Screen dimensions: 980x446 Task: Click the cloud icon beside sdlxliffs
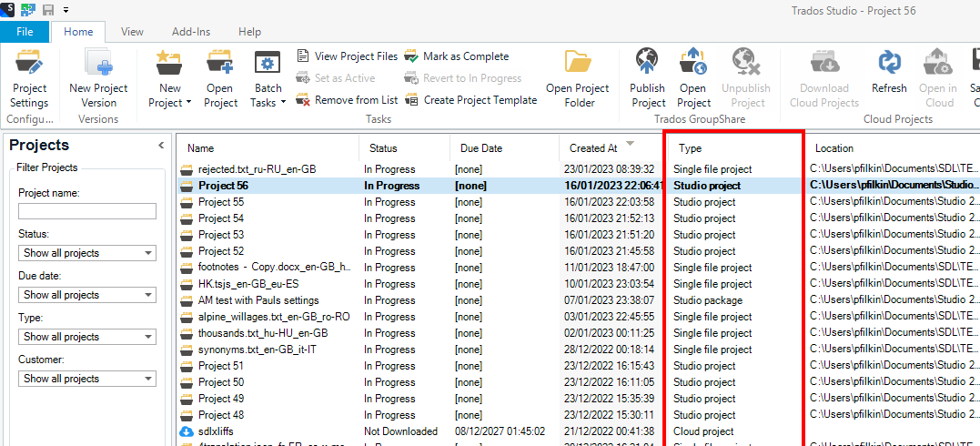pos(187,431)
